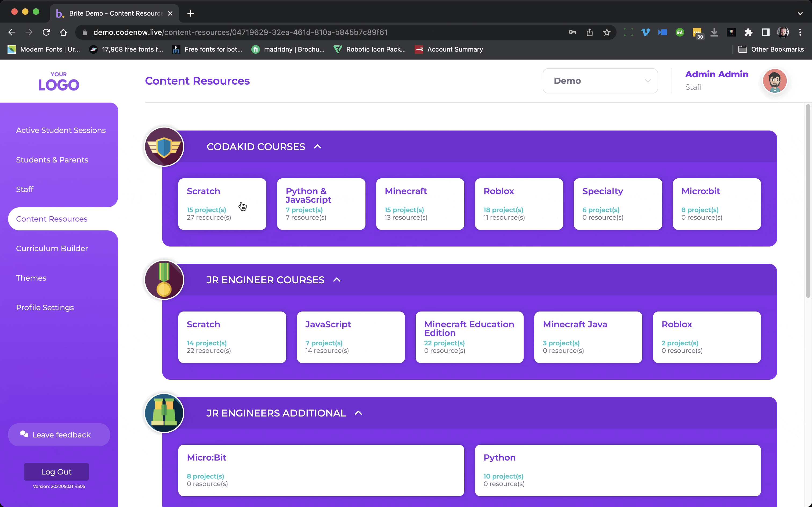The height and width of the screenshot is (507, 812).
Task: Open Students & Parents sidebar item
Action: pos(52,160)
